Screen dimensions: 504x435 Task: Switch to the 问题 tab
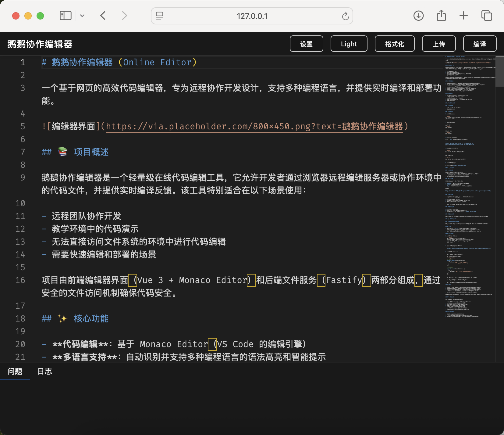point(15,371)
